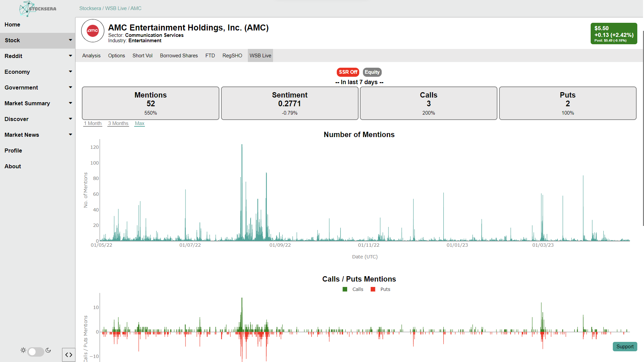Open the Borrowed Shares tab
The width and height of the screenshot is (644, 362).
tap(179, 56)
